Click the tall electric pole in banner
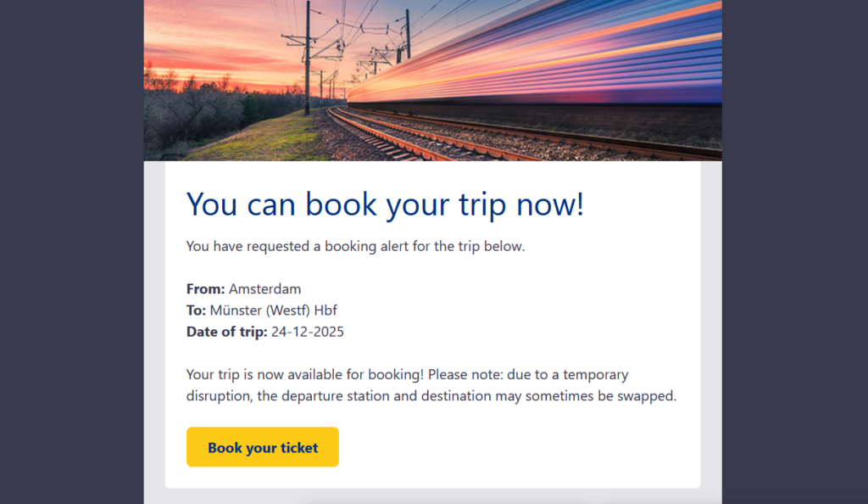Screen dimensions: 868x504 tap(307, 59)
